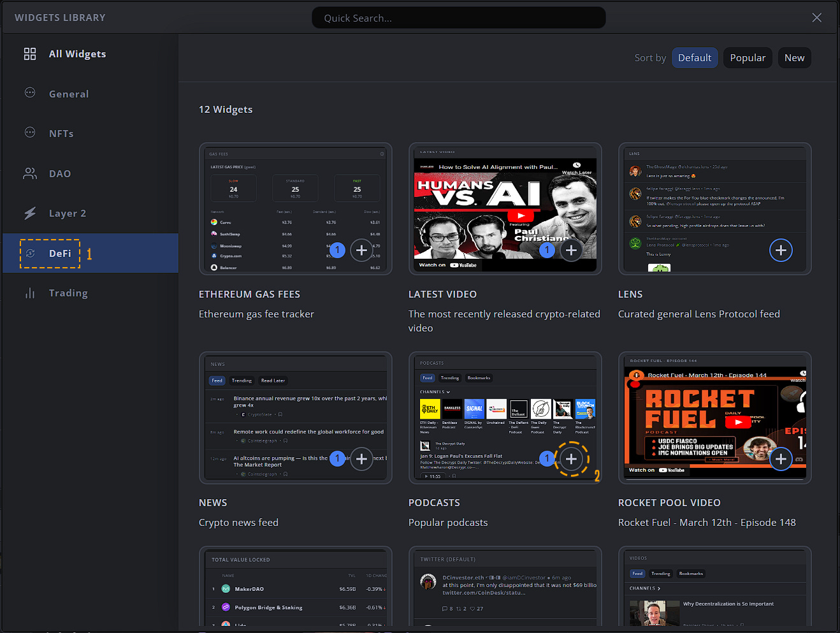
Task: Expand Channels in Videos preview
Action: click(645, 588)
